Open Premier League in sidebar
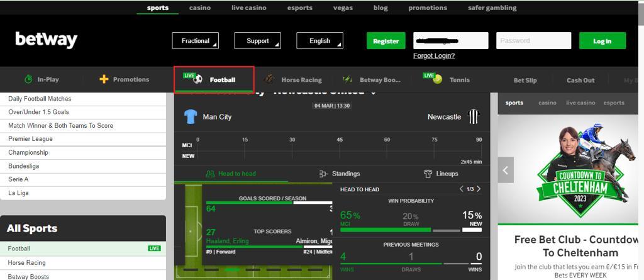 (x=82, y=139)
